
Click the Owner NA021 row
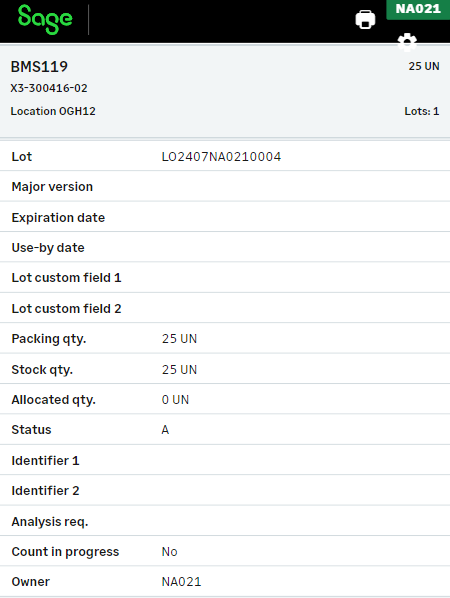point(225,582)
